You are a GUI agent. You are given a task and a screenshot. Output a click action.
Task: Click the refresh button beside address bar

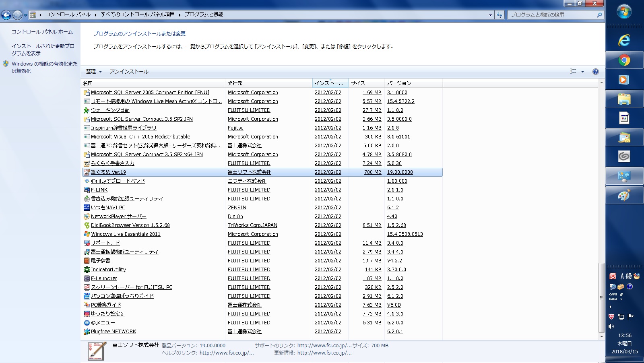point(500,15)
